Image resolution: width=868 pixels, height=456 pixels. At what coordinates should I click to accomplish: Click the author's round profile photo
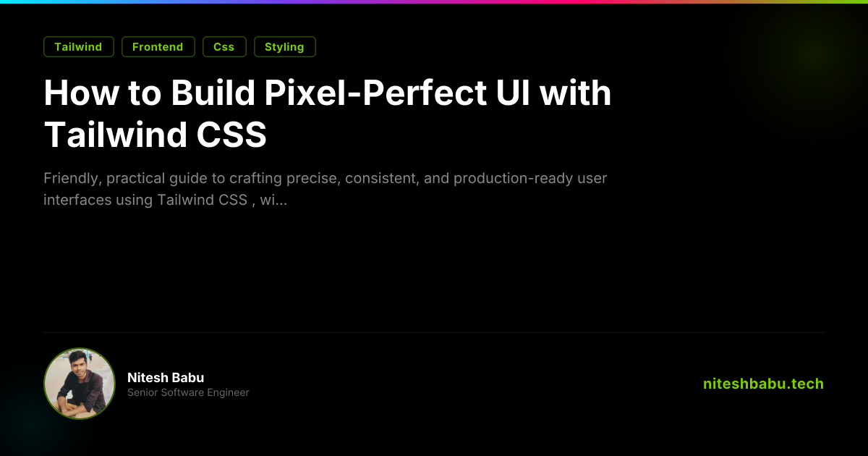point(80,384)
